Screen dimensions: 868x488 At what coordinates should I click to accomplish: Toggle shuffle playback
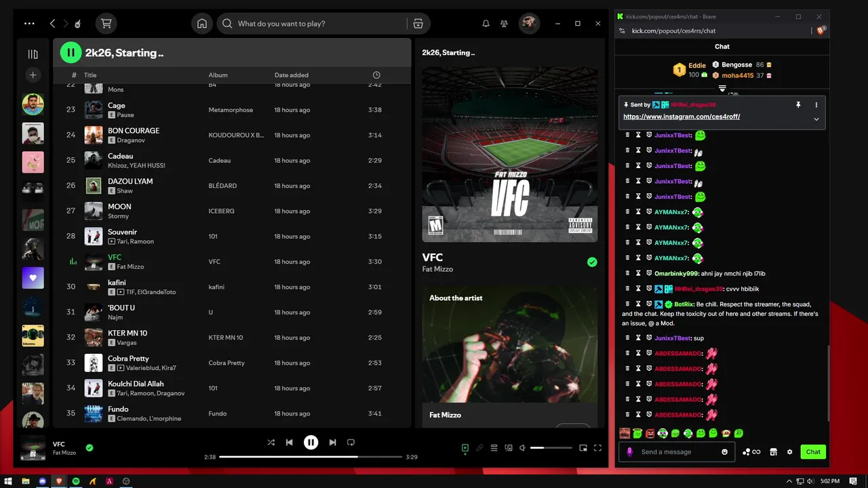click(271, 443)
